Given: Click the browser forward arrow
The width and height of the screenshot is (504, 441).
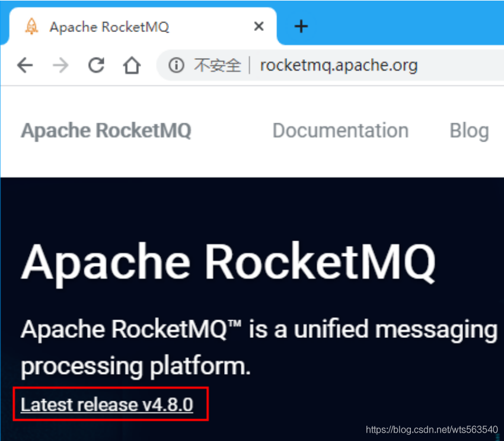Looking at the screenshot, I should (60, 65).
